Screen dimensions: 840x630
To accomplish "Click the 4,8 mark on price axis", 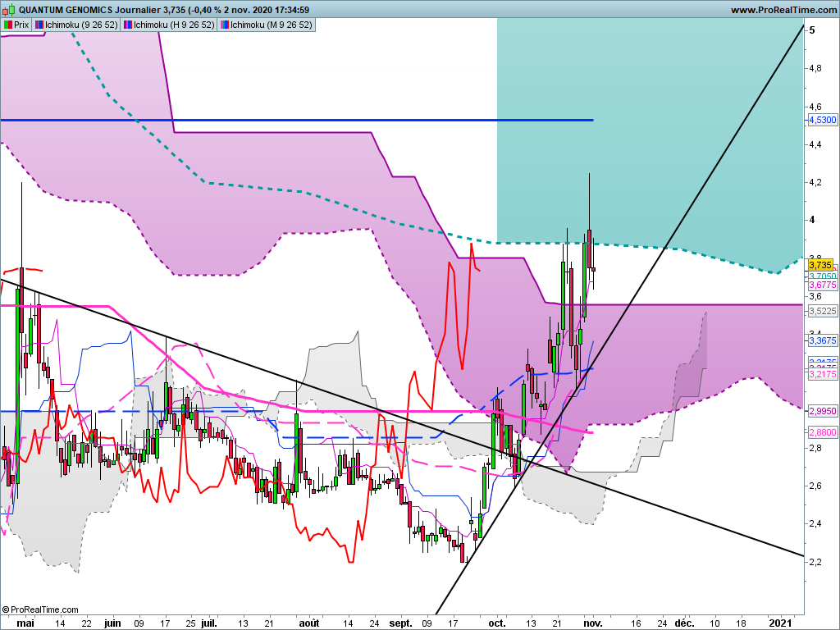I will 815,69.
